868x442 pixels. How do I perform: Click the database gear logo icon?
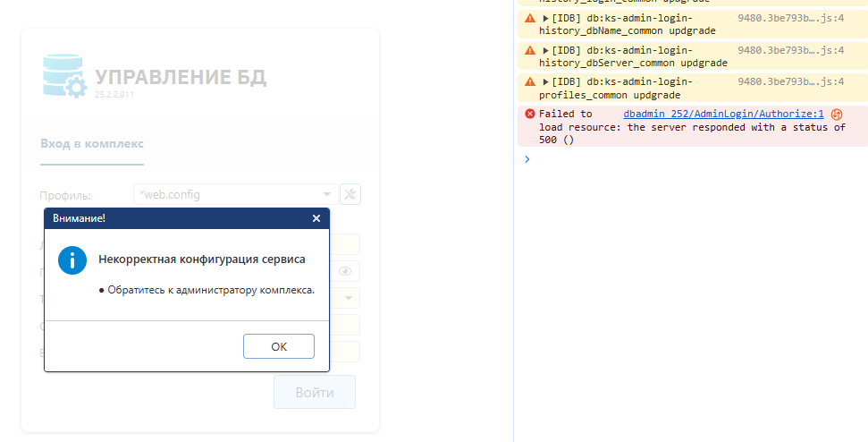[x=64, y=76]
